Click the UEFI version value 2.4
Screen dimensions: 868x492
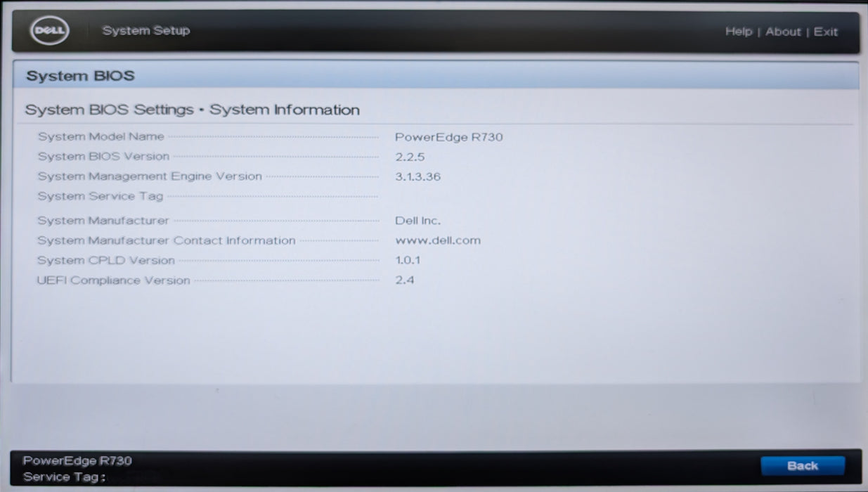pos(404,280)
